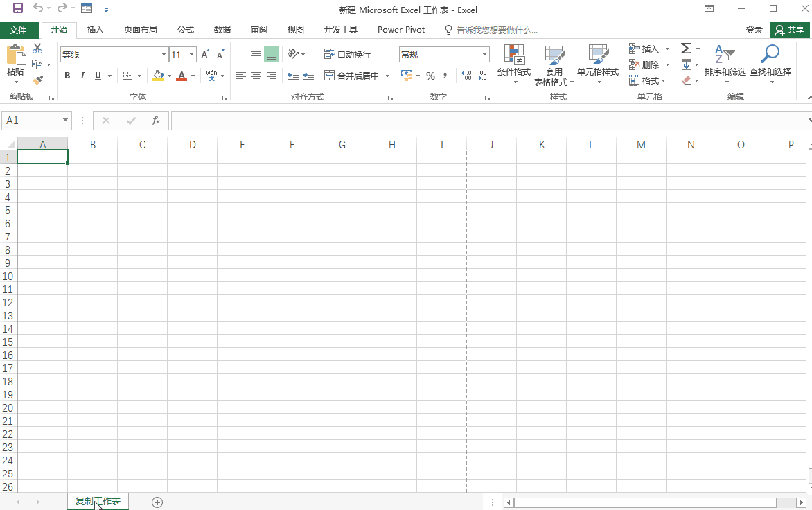Toggle bottom vertical alignment (highlighted)

click(x=272, y=54)
